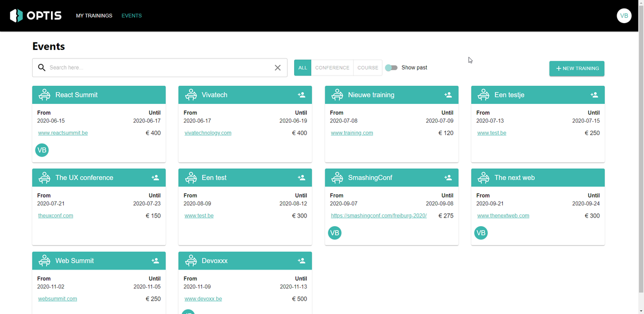Click date 2020-11-02 on Web Summit
The height and width of the screenshot is (314, 644).
(51, 287)
